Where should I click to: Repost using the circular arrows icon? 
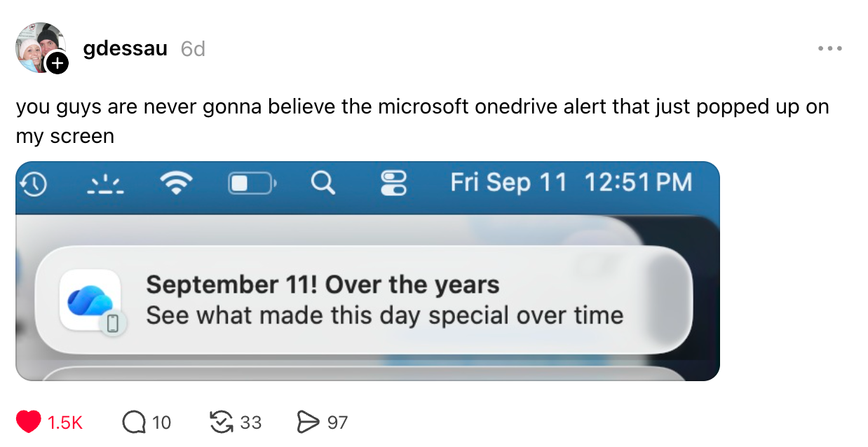point(222,422)
